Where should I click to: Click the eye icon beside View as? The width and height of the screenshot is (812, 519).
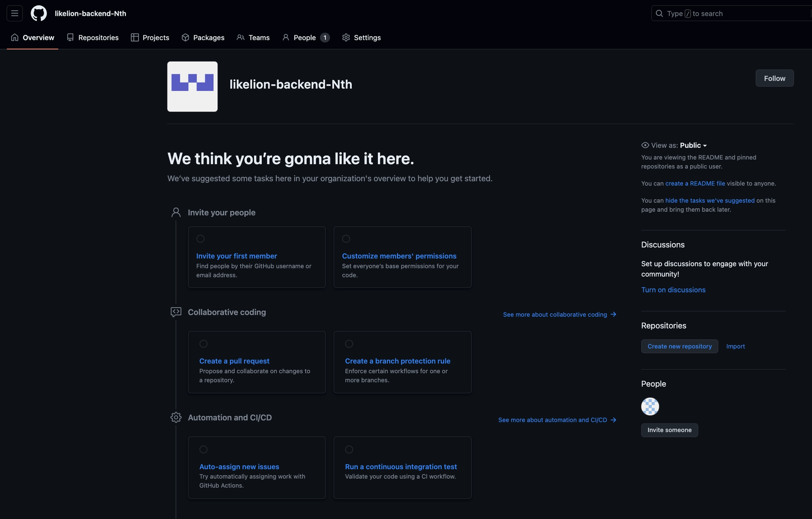click(x=645, y=145)
